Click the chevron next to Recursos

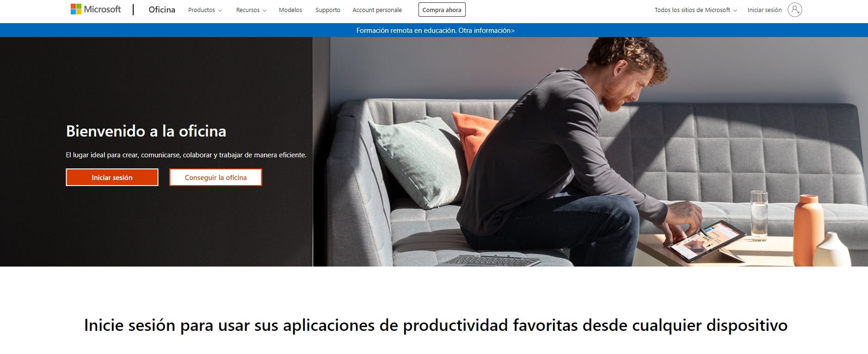pos(265,10)
